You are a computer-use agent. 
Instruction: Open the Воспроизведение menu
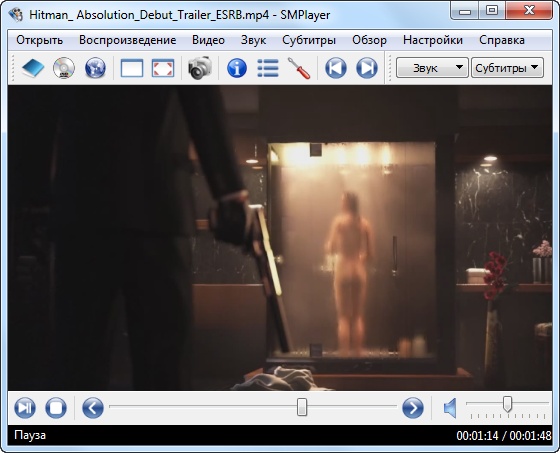click(x=128, y=40)
